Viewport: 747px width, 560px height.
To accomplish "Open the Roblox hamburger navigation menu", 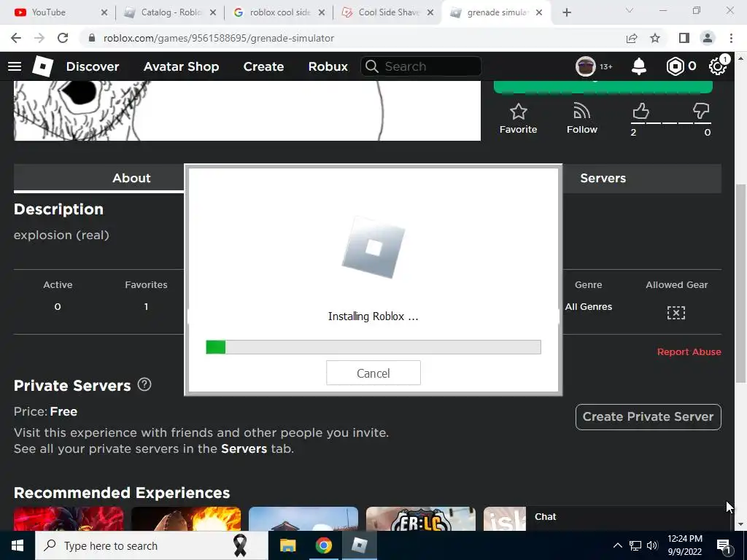I will pos(15,66).
